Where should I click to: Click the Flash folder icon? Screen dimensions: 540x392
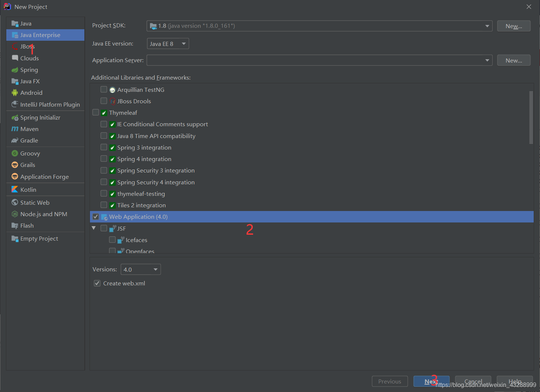pos(15,226)
